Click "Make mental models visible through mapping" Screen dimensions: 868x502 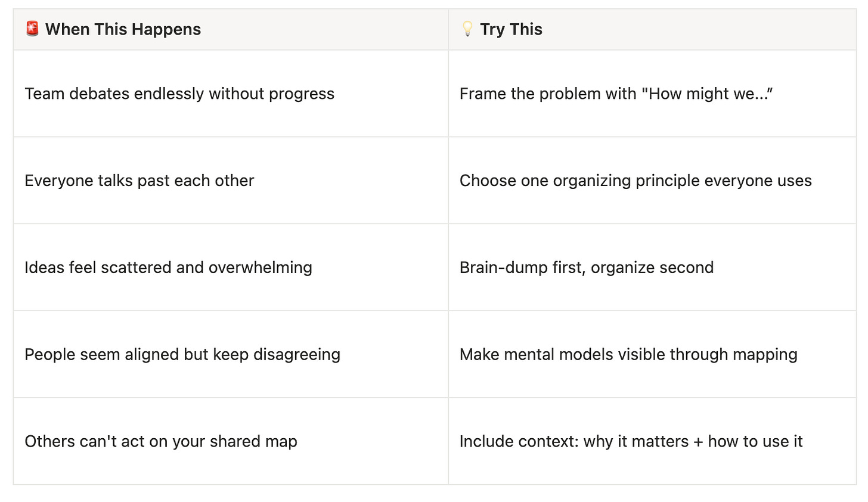(x=628, y=355)
